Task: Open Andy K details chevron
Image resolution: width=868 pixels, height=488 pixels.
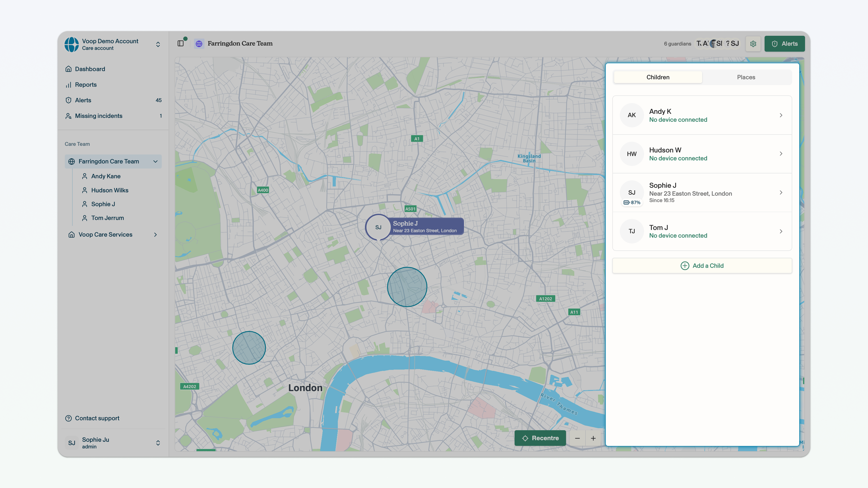Action: pos(781,115)
